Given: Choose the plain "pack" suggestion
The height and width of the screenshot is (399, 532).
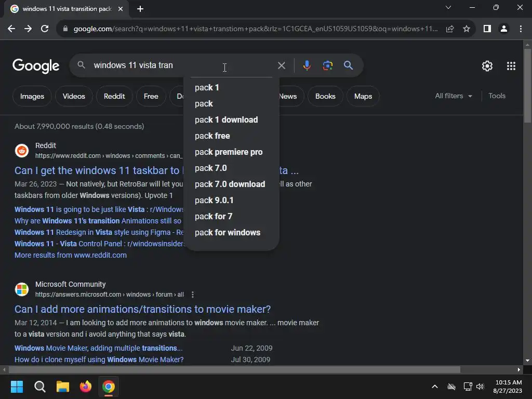Looking at the screenshot, I should pos(231,104).
